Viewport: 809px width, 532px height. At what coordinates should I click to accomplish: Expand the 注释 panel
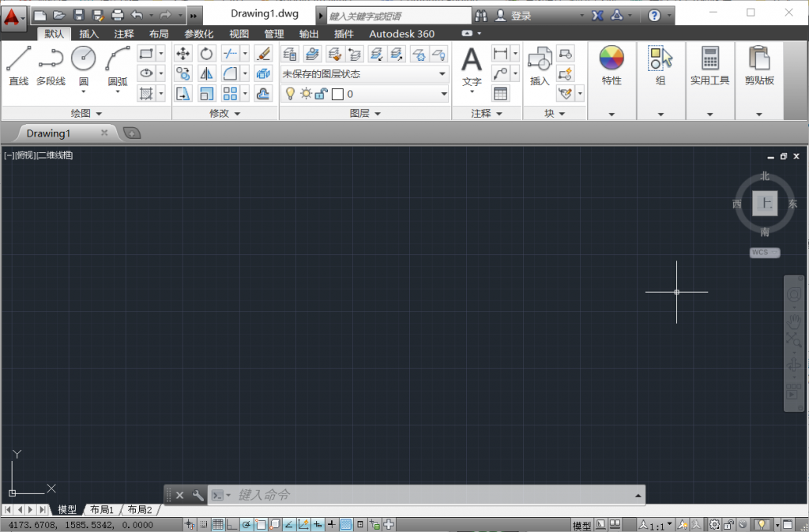pos(487,113)
